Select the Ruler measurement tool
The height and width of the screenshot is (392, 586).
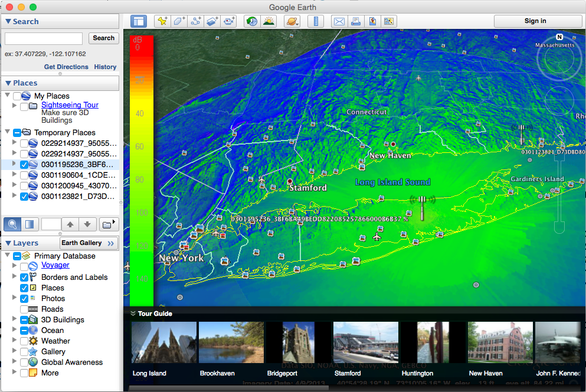316,21
